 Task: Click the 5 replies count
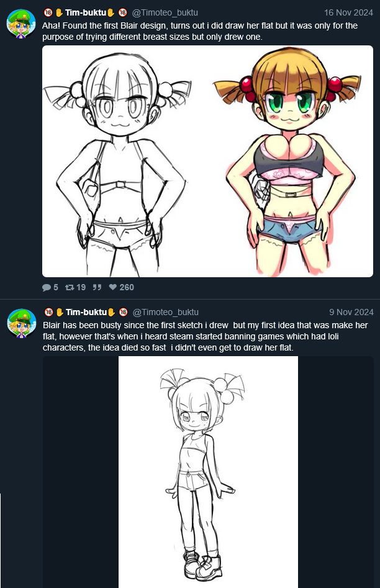pyautogui.click(x=56, y=288)
